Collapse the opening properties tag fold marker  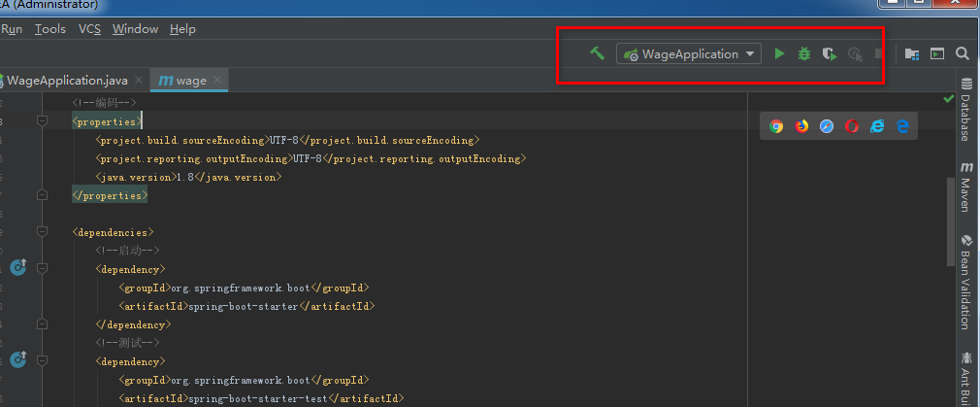click(42, 121)
